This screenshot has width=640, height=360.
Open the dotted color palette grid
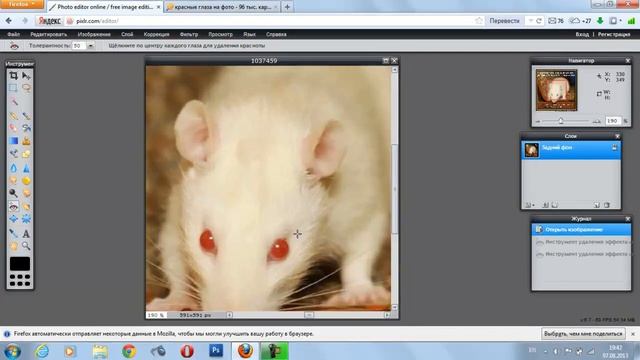(x=20, y=280)
